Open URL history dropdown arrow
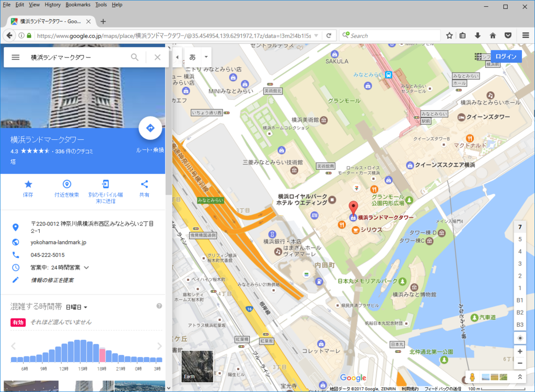The width and height of the screenshot is (535, 392). (x=316, y=35)
